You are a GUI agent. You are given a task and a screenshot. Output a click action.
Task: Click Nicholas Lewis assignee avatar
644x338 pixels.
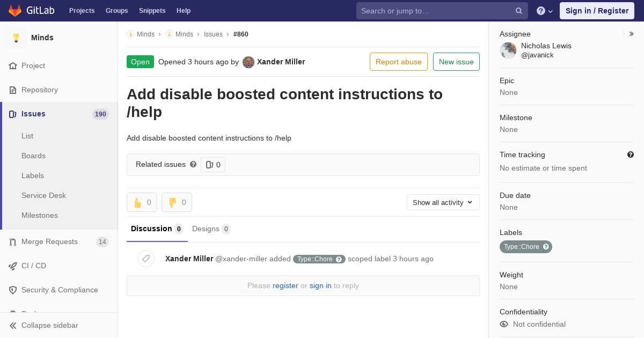click(x=508, y=50)
